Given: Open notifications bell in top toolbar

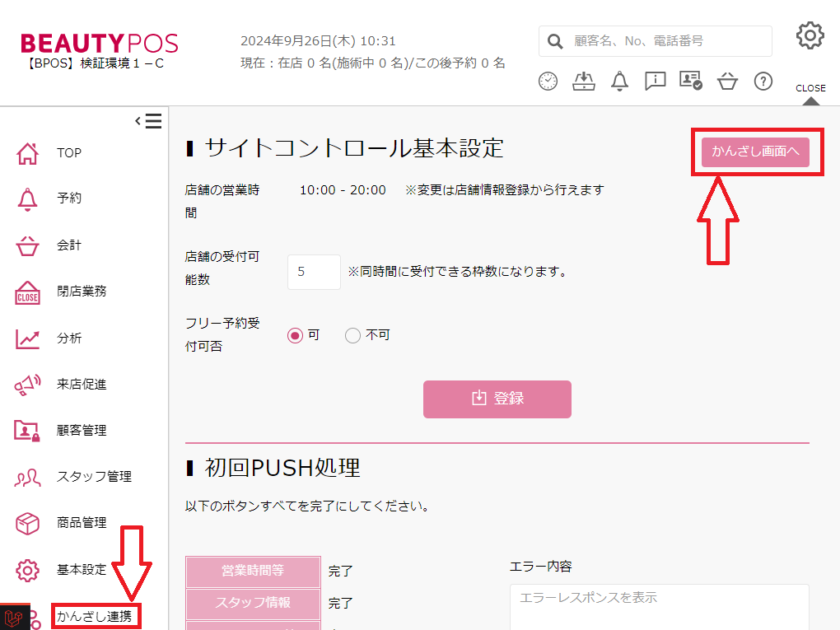Looking at the screenshot, I should coord(619,81).
